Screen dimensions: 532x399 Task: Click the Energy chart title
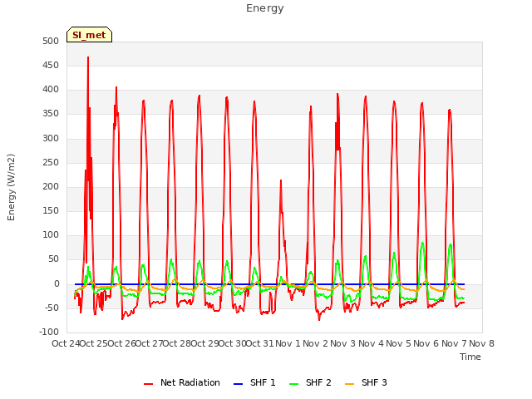click(x=265, y=8)
